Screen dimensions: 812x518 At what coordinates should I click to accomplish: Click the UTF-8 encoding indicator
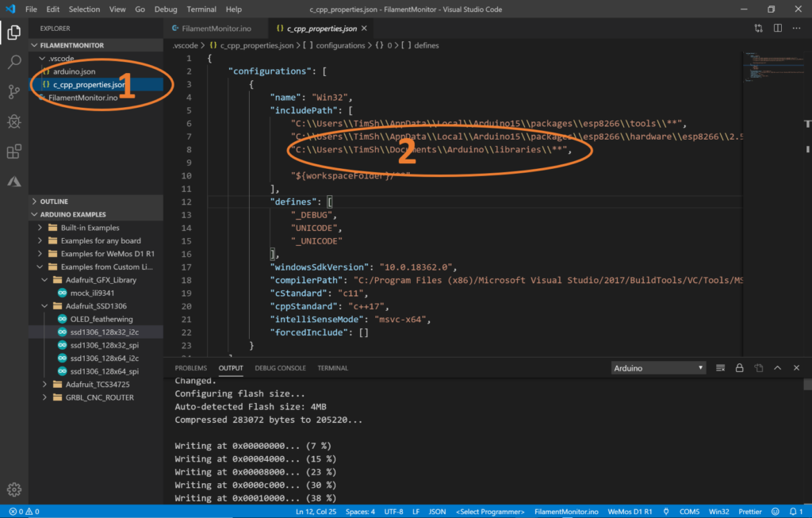pos(393,512)
